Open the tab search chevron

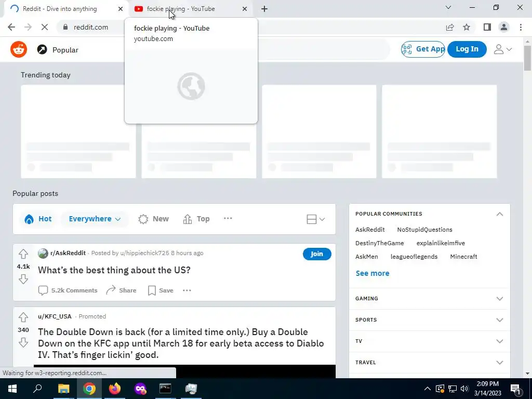pyautogui.click(x=448, y=7)
